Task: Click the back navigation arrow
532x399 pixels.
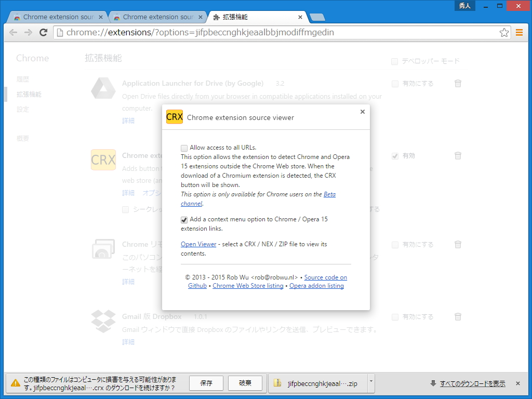Action: tap(14, 32)
